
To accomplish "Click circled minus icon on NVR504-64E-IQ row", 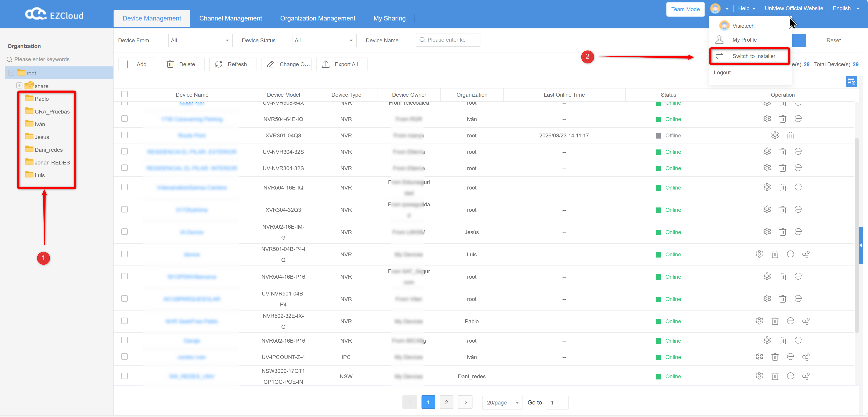I will coord(798,119).
